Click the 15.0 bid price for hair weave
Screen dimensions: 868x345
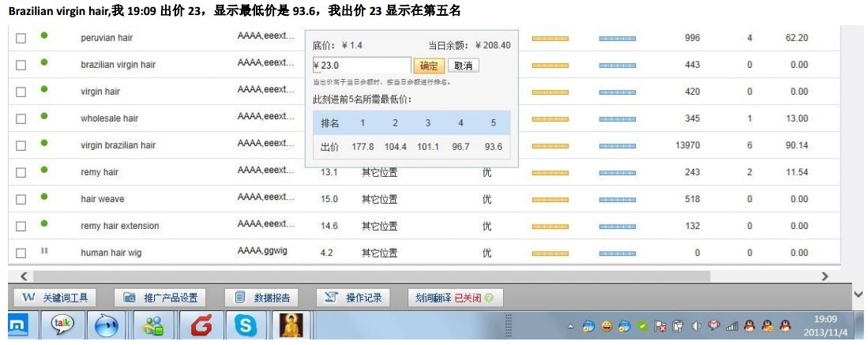(329, 200)
